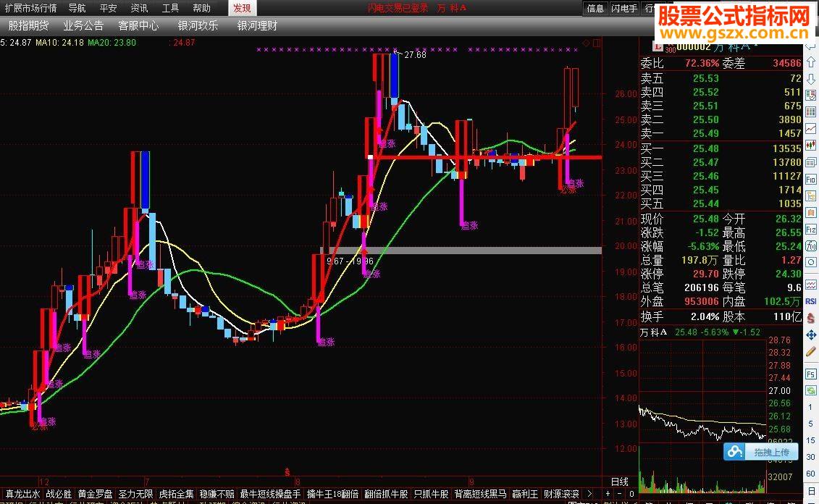Open the 银河玖乐 link
The height and width of the screenshot is (504, 819).
198,25
